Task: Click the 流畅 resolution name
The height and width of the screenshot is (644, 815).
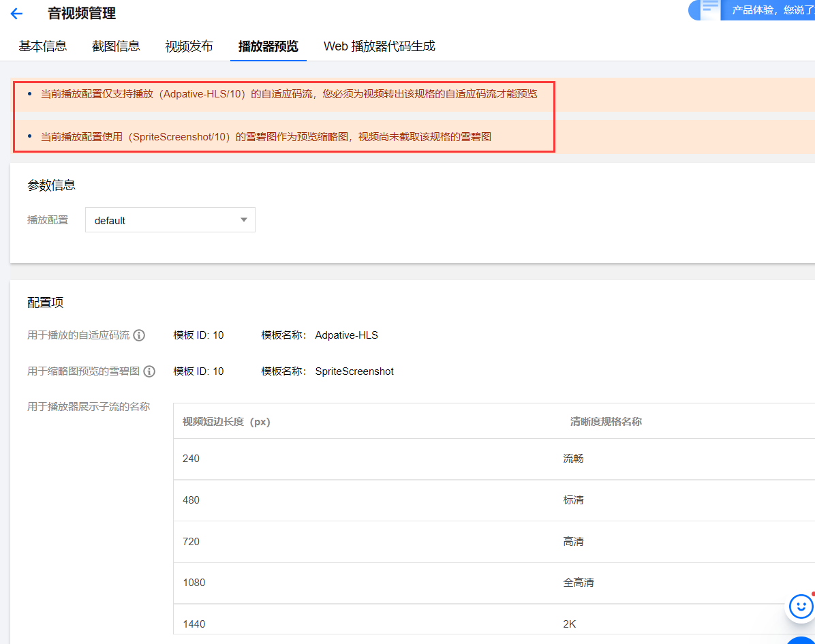Action: [573, 459]
